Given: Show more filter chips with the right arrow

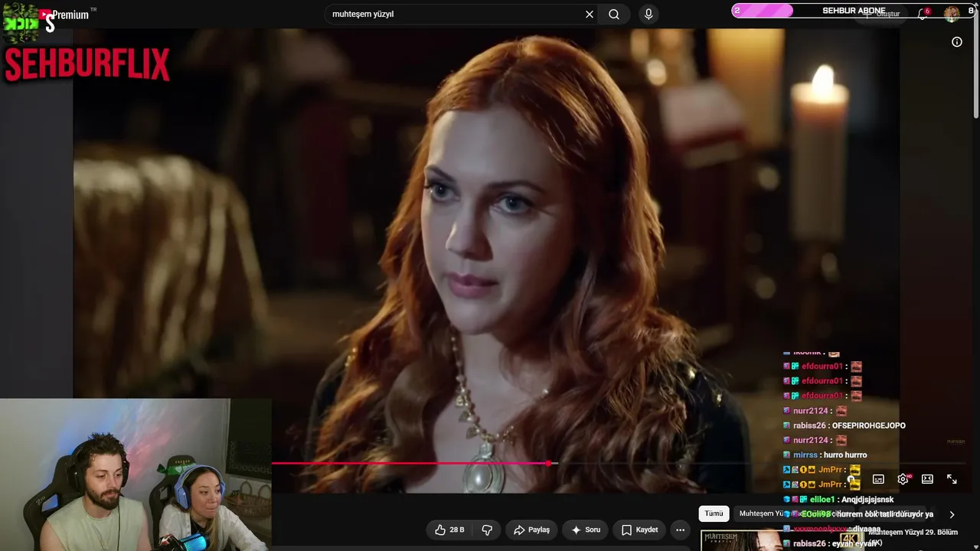Looking at the screenshot, I should point(952,514).
